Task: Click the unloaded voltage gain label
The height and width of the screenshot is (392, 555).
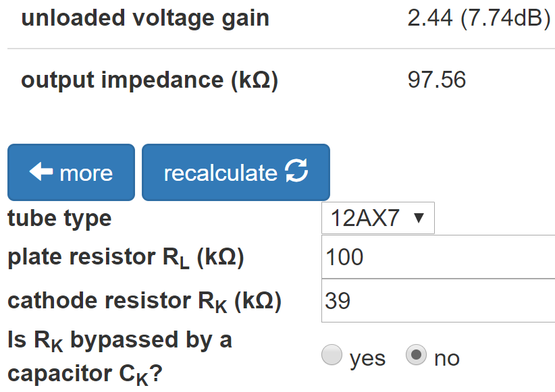Action: tap(145, 18)
